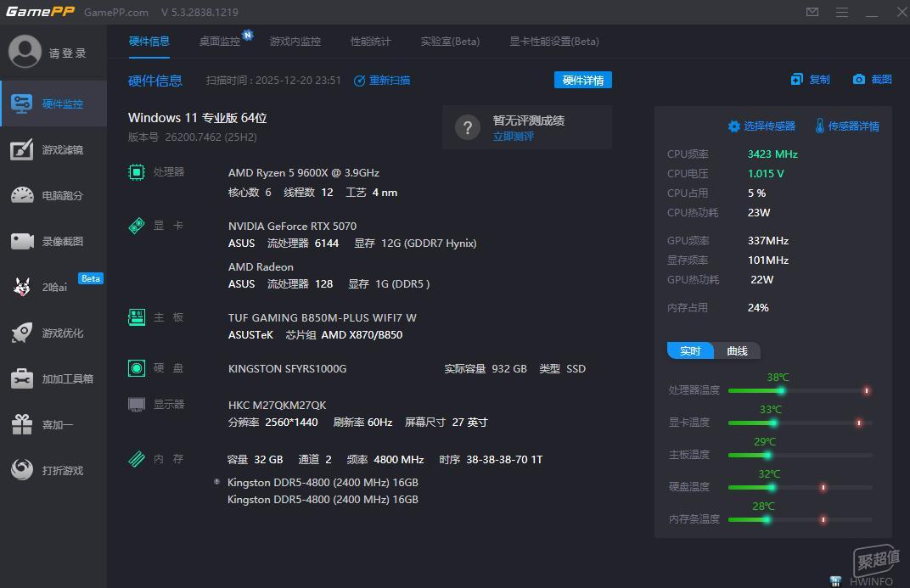Browse 打折游戏 discounted games

click(53, 470)
